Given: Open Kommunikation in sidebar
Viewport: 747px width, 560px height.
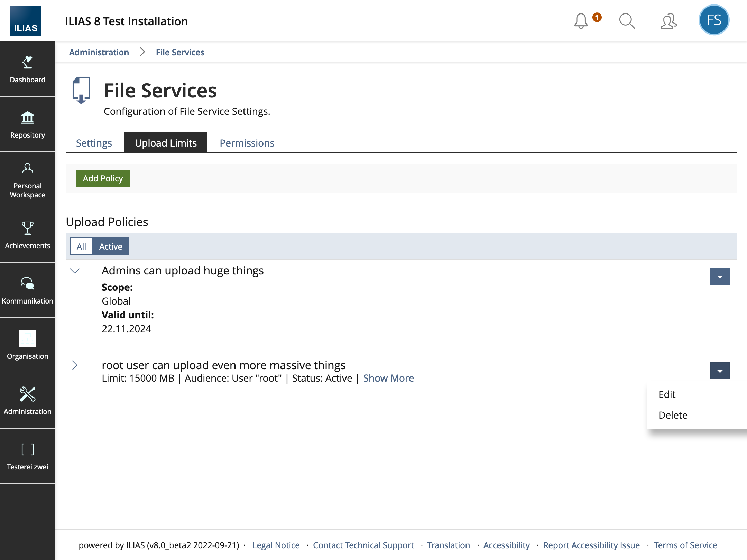Looking at the screenshot, I should tap(28, 290).
